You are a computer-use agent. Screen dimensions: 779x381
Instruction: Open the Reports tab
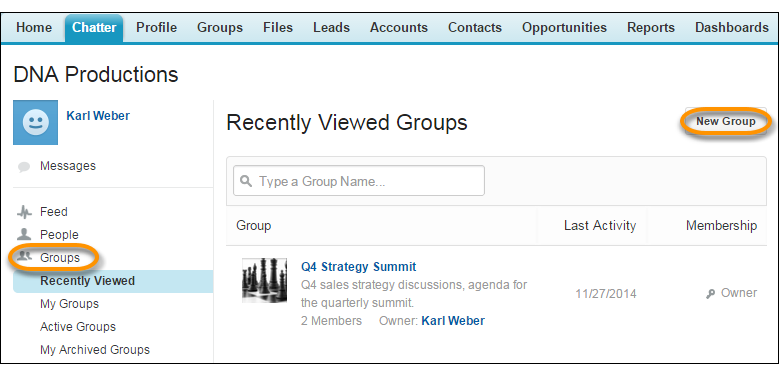(x=651, y=28)
